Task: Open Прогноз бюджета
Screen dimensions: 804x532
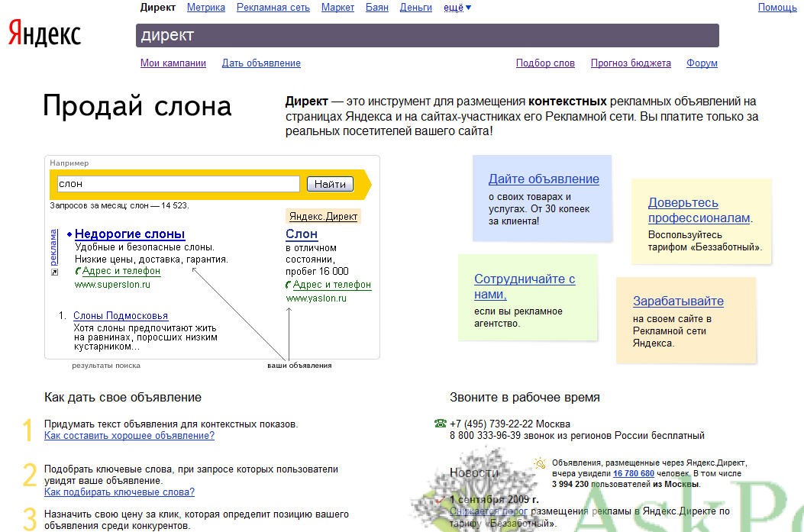Action: tap(631, 63)
